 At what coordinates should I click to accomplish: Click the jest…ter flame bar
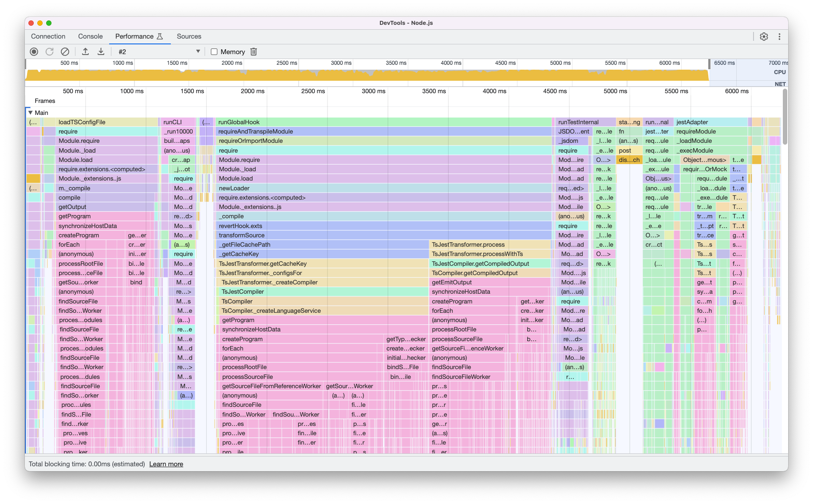[x=657, y=131]
